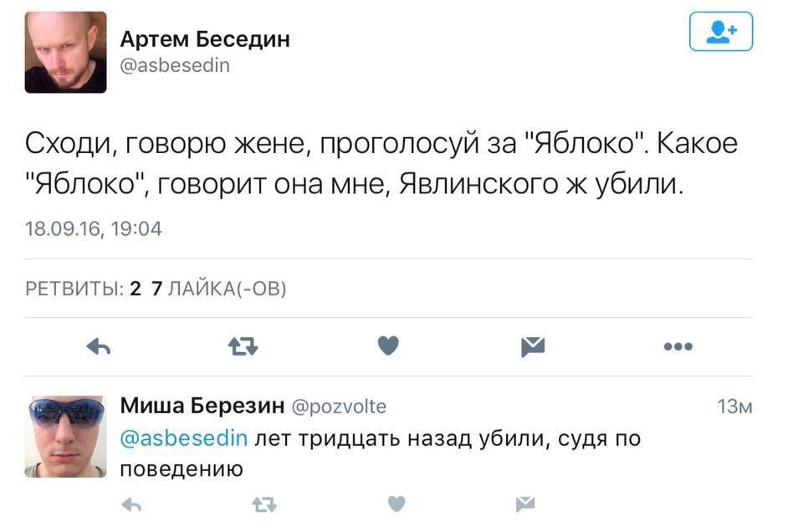
Task: Open the three-dots more options menu
Action: coord(677,346)
